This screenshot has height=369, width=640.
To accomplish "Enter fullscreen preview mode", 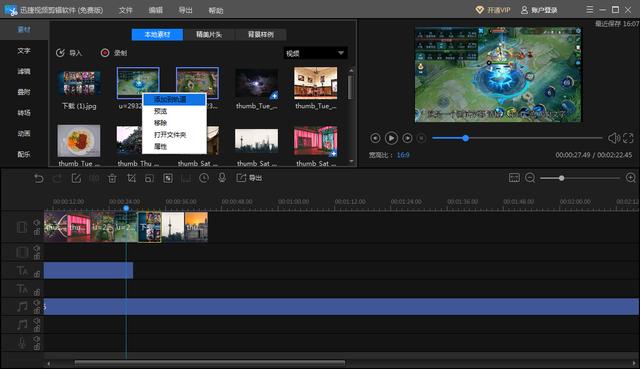I will pos(629,138).
